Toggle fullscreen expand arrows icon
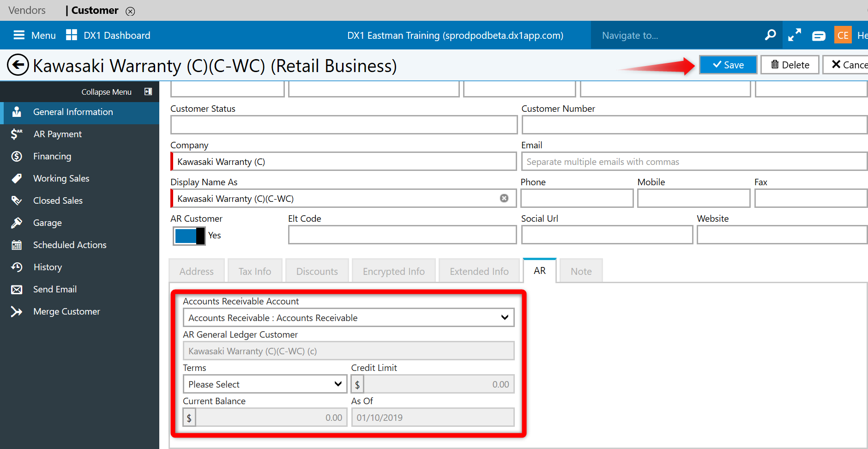The image size is (868, 449). pos(795,35)
